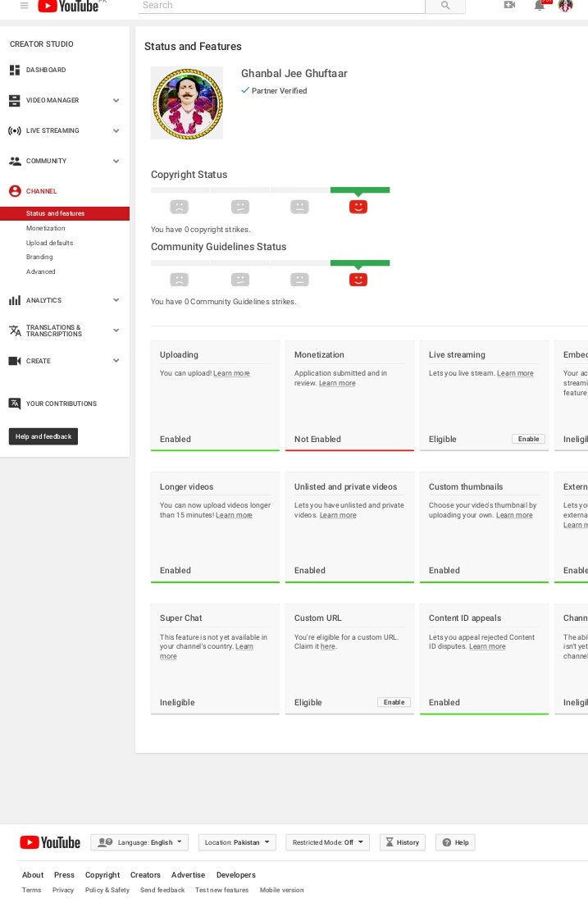Click the YouTube logo in the header
This screenshot has width=588, height=903.
point(69,7)
